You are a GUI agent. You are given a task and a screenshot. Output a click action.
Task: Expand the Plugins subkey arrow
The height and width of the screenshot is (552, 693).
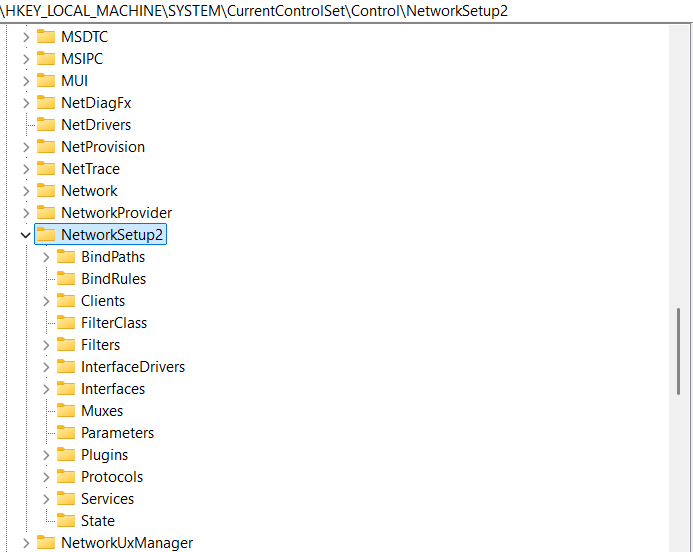coord(46,455)
